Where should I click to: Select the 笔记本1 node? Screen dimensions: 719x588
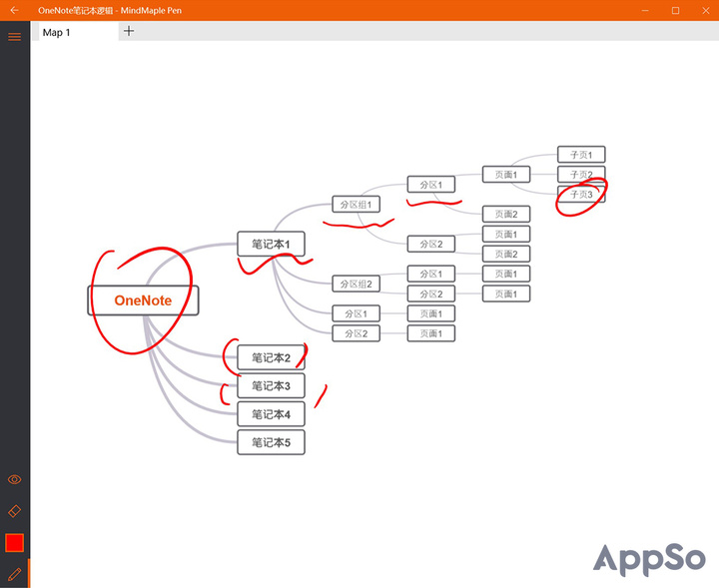pyautogui.click(x=271, y=244)
